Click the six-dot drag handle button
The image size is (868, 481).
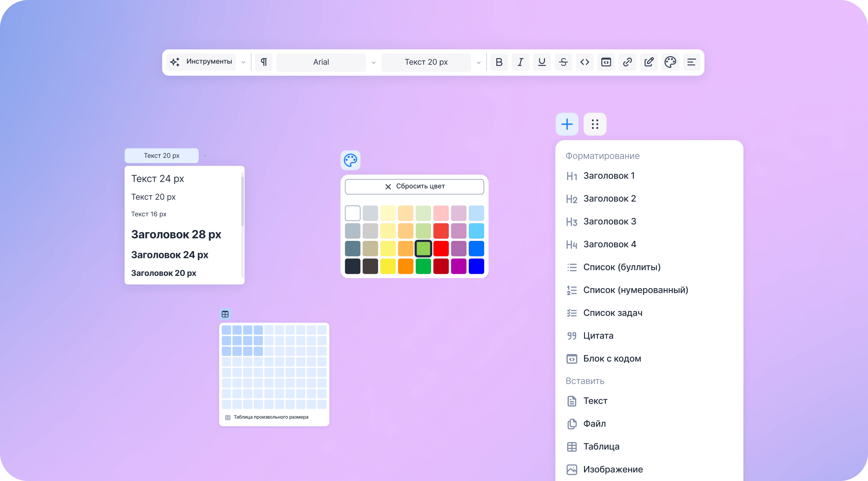[x=595, y=124]
